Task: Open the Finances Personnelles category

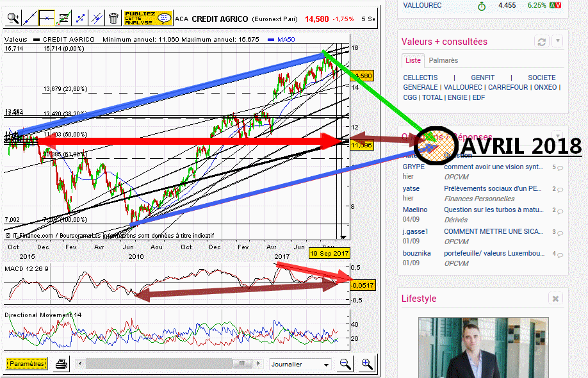Action: (x=479, y=199)
